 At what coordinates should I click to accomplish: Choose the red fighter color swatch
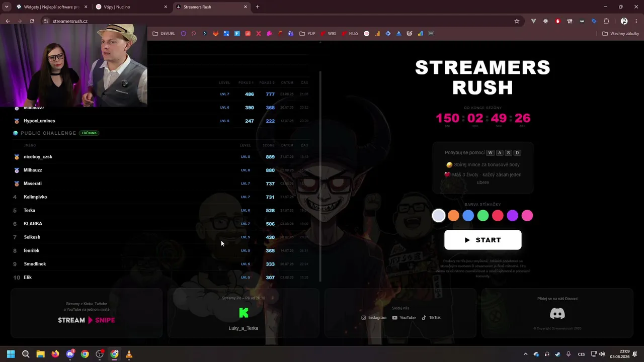[x=498, y=216]
